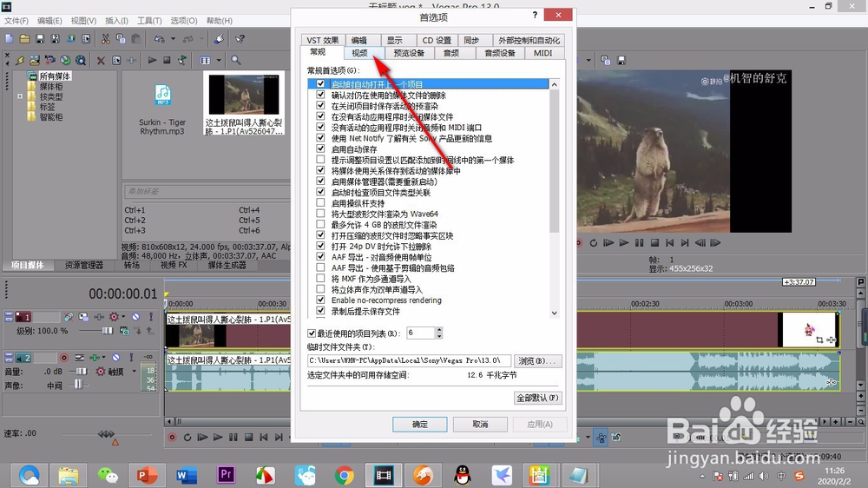
Task: Open Premiere Pro from the taskbar
Action: pos(226,475)
